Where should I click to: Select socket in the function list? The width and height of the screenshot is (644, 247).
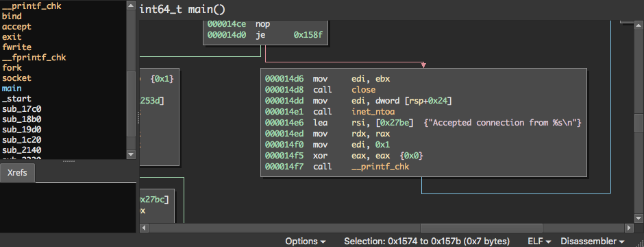coord(16,78)
